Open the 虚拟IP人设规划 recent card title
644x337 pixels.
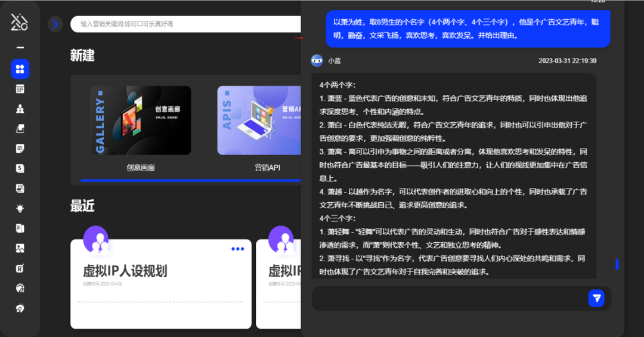pyautogui.click(x=125, y=271)
